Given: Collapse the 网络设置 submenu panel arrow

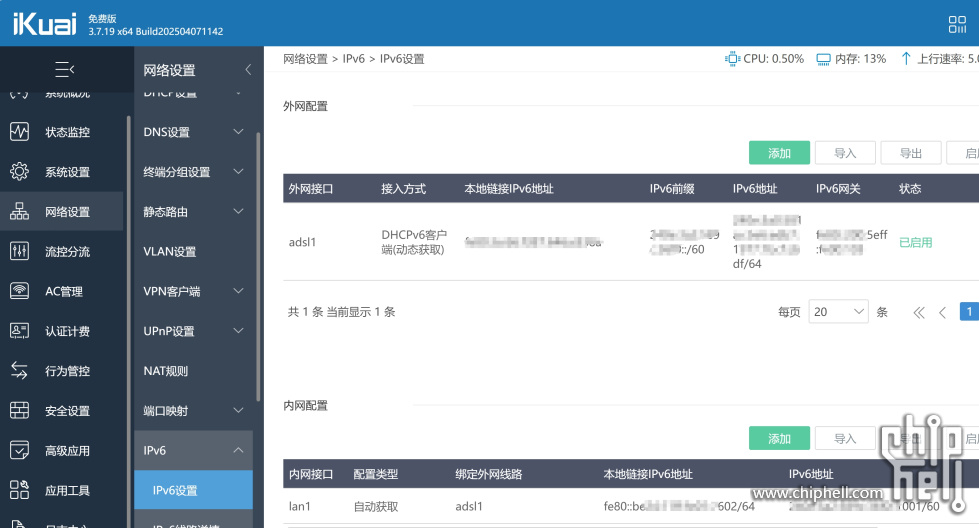Looking at the screenshot, I should tap(248, 69).
